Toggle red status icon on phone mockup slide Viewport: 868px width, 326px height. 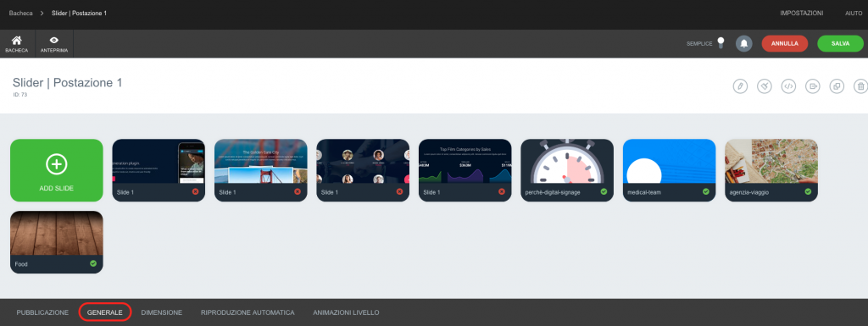coord(196,191)
